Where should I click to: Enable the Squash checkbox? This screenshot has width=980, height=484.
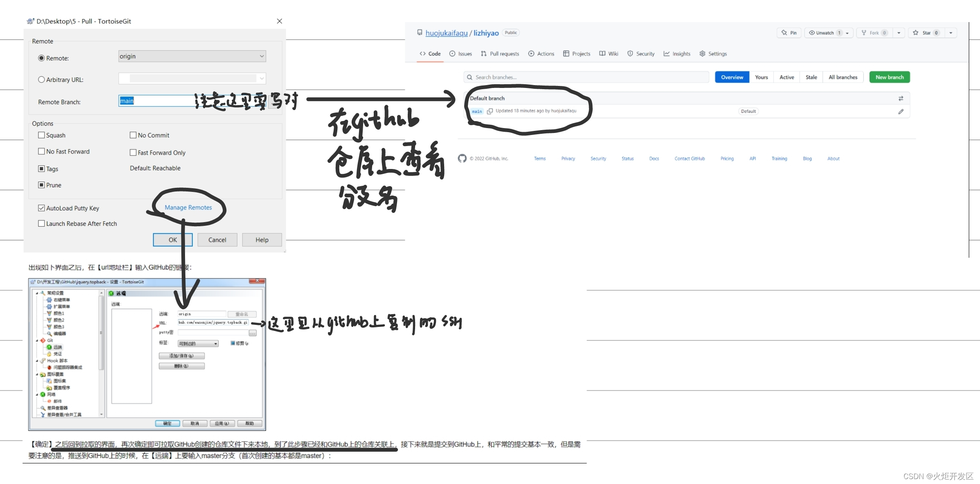tap(41, 135)
